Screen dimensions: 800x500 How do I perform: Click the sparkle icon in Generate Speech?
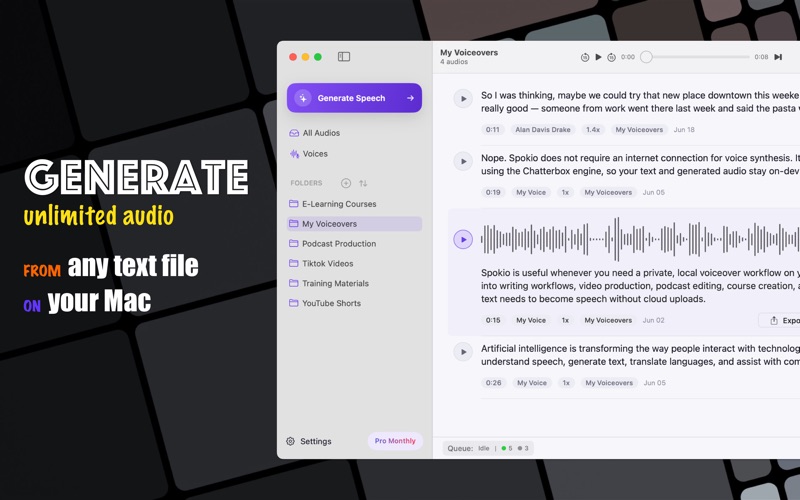point(303,98)
